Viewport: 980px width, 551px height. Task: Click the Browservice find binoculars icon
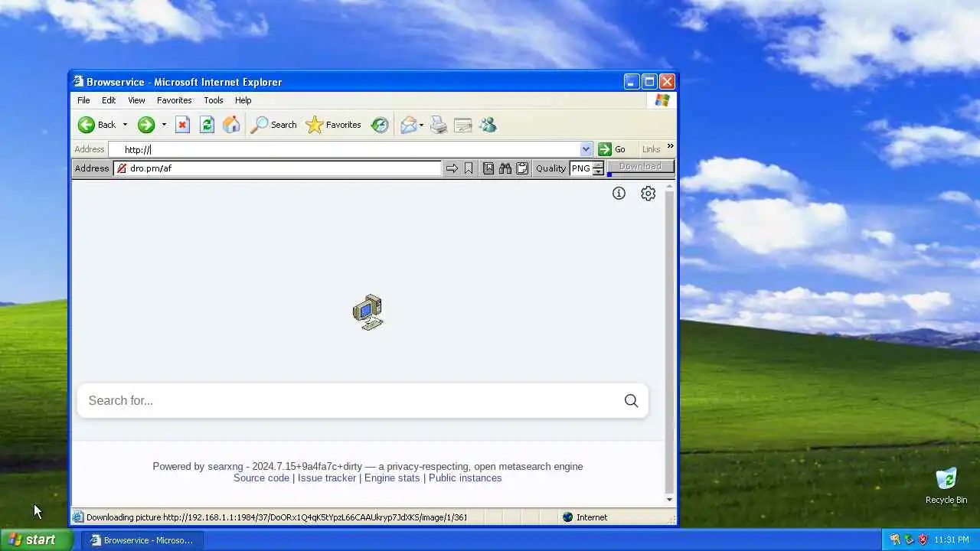click(505, 168)
